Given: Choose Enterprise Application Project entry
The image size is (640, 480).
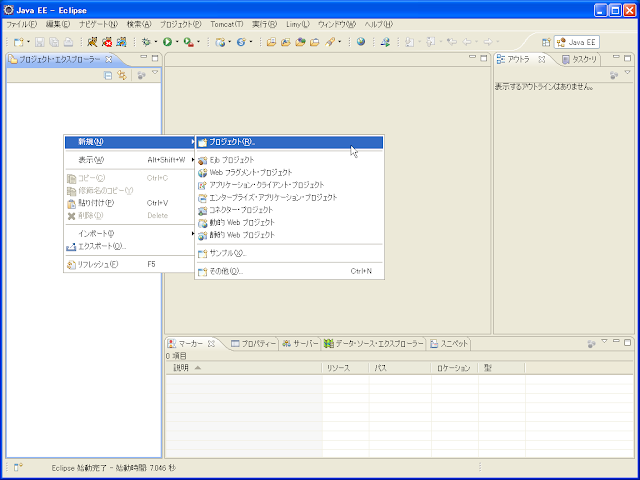Looking at the screenshot, I should pos(290,198).
